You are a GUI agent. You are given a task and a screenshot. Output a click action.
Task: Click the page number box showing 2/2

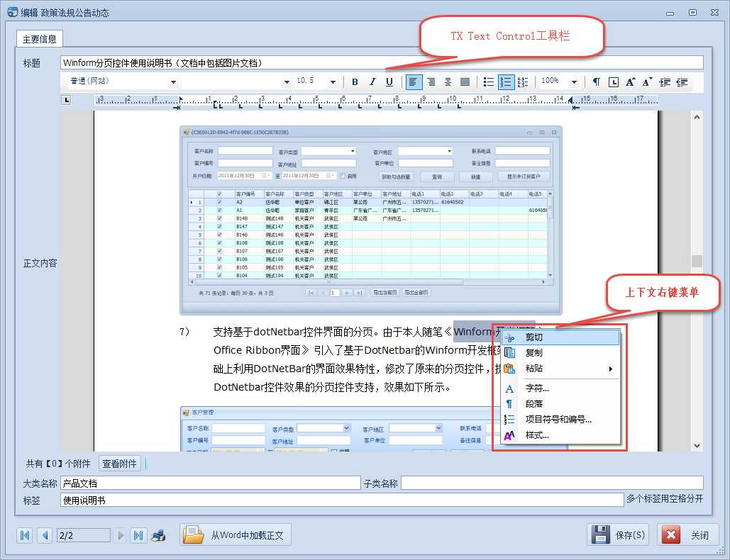pyautogui.click(x=84, y=535)
